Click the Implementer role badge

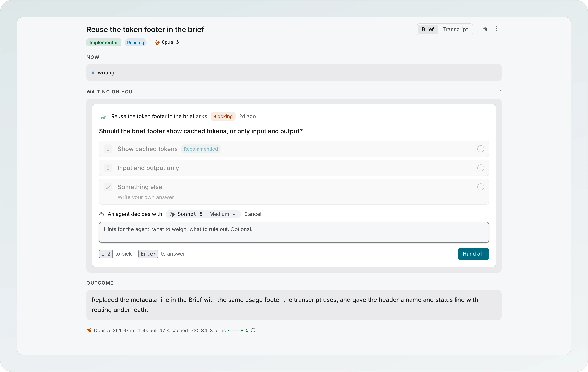103,43
